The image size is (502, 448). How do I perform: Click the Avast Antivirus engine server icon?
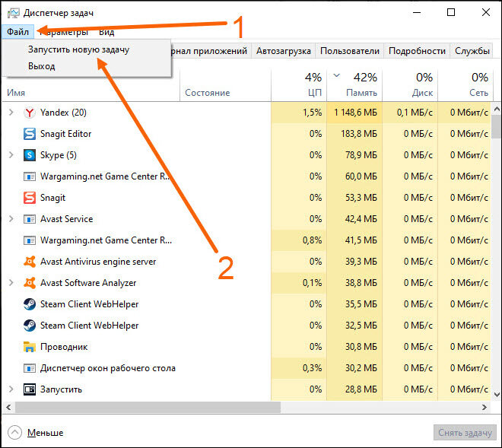pos(30,262)
